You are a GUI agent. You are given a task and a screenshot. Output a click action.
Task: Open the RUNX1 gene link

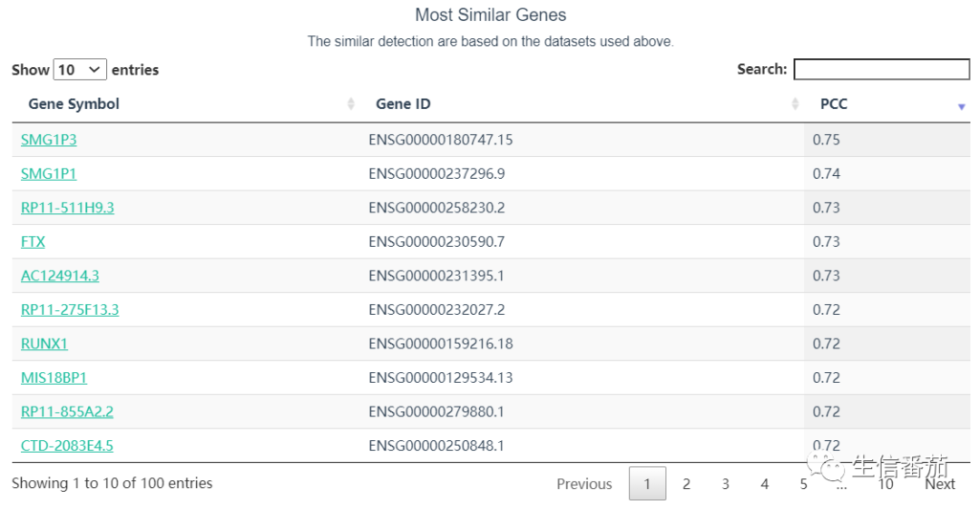click(x=44, y=344)
